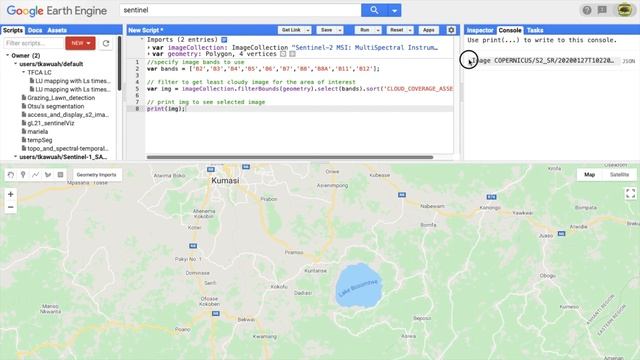Open the help question-mark menu
The height and width of the screenshot is (360, 640).
[x=587, y=10]
